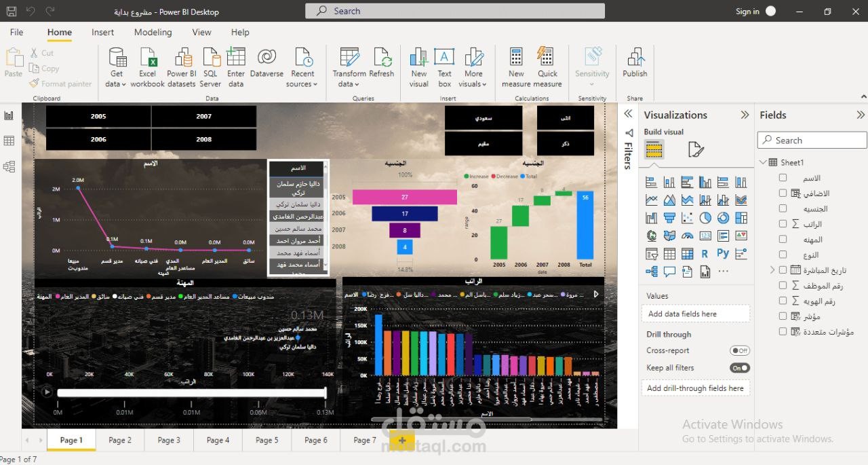Add a new page with plus button
Screen dimensions: 868x465
coord(401,440)
